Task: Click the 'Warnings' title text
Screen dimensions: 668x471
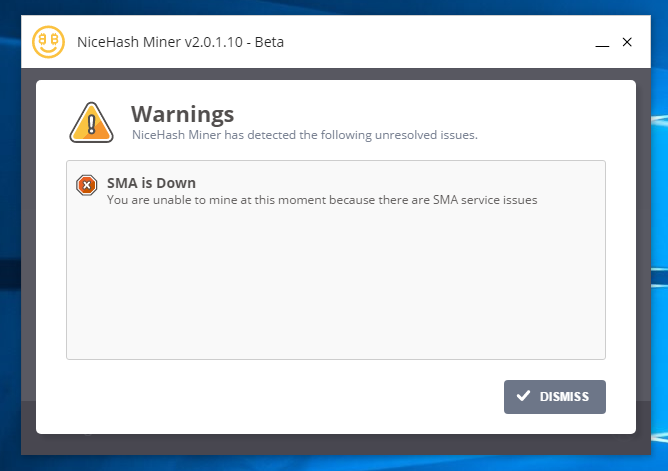Action: [182, 114]
